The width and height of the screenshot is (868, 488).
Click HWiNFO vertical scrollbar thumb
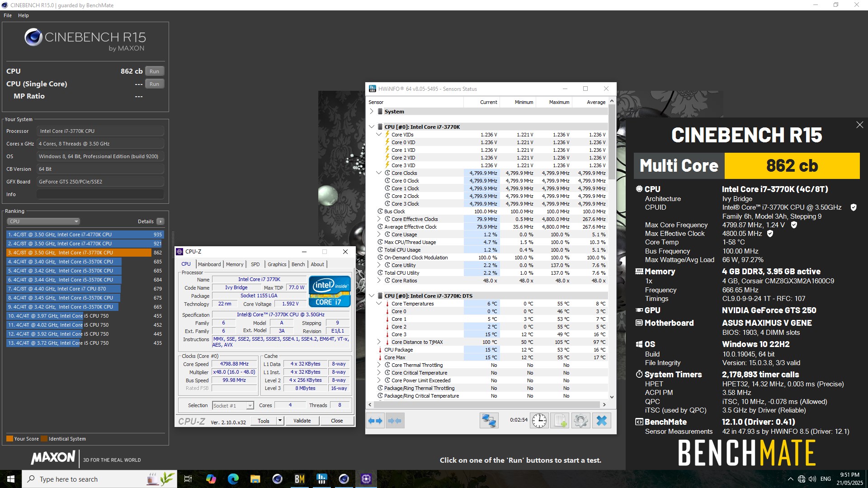point(612,141)
